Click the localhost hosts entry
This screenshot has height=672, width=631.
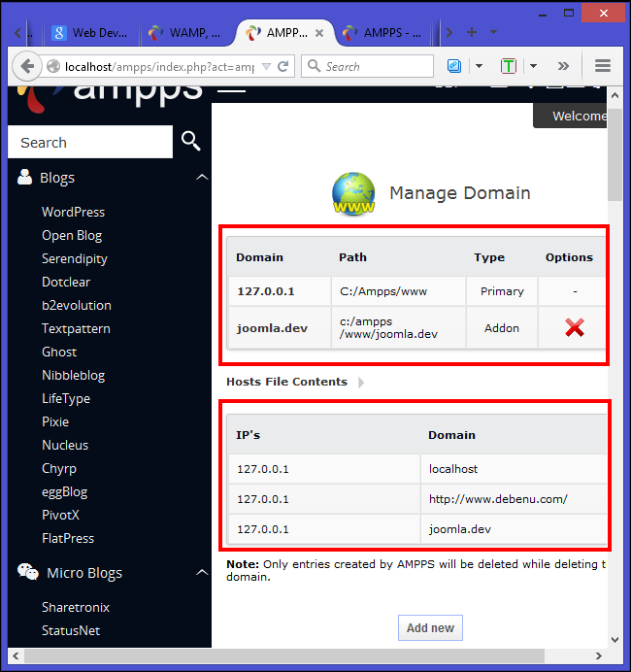coord(453,469)
